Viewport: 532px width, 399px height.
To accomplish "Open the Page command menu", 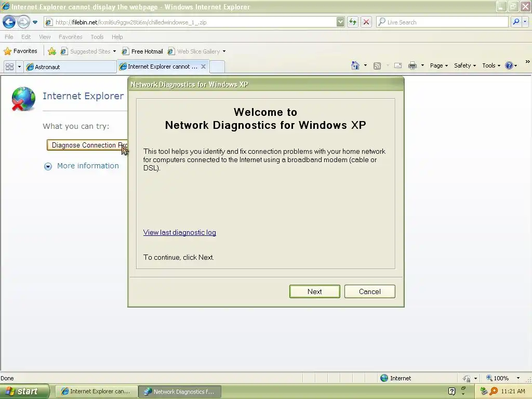I will (438, 65).
